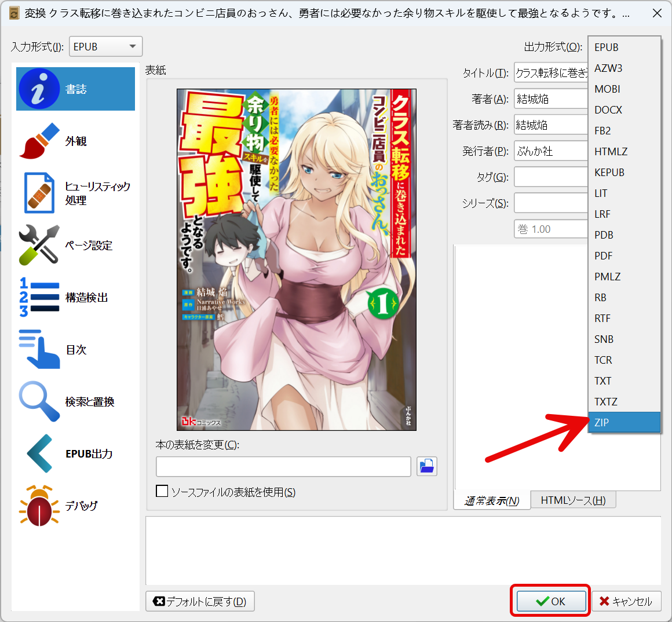672x622 pixels.
Task: Select PDF from the output format list
Action: [x=607, y=255]
